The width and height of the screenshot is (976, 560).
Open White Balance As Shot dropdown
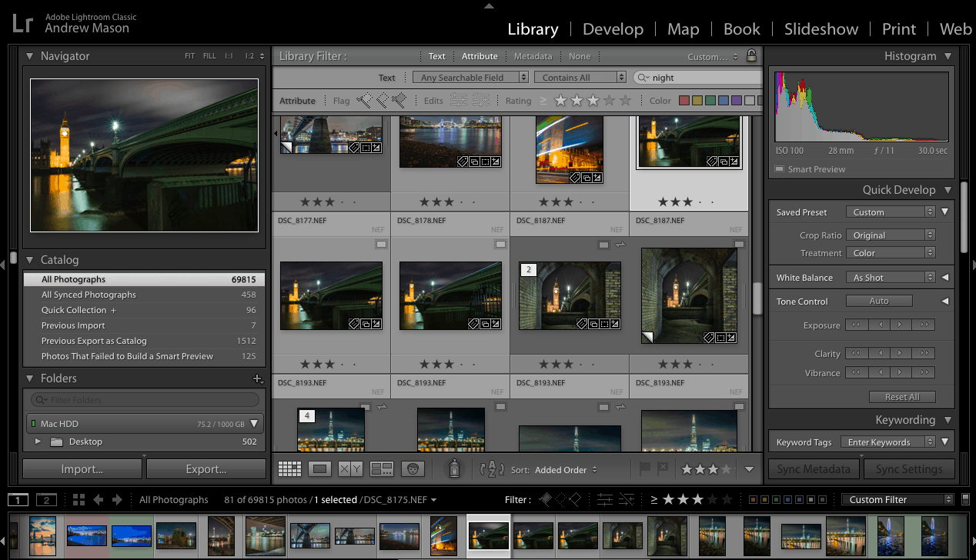tap(891, 277)
